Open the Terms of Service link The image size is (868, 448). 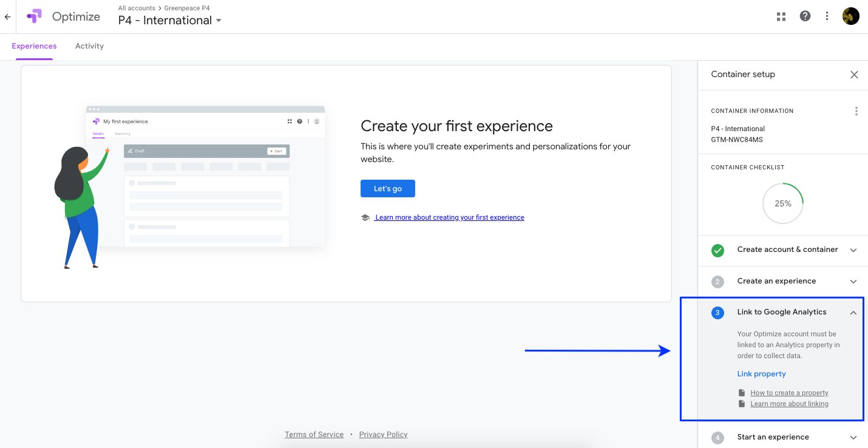tap(314, 435)
